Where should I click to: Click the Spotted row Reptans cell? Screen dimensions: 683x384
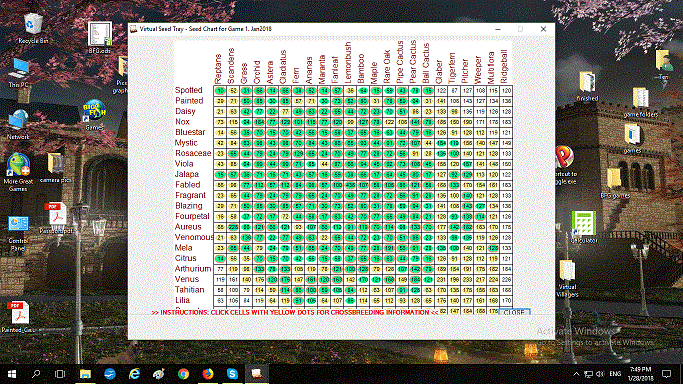click(220, 91)
